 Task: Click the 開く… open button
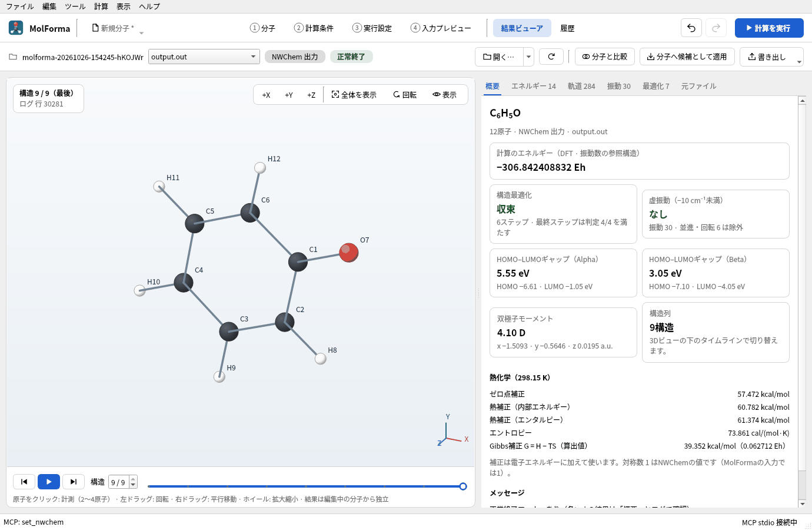[x=499, y=57]
